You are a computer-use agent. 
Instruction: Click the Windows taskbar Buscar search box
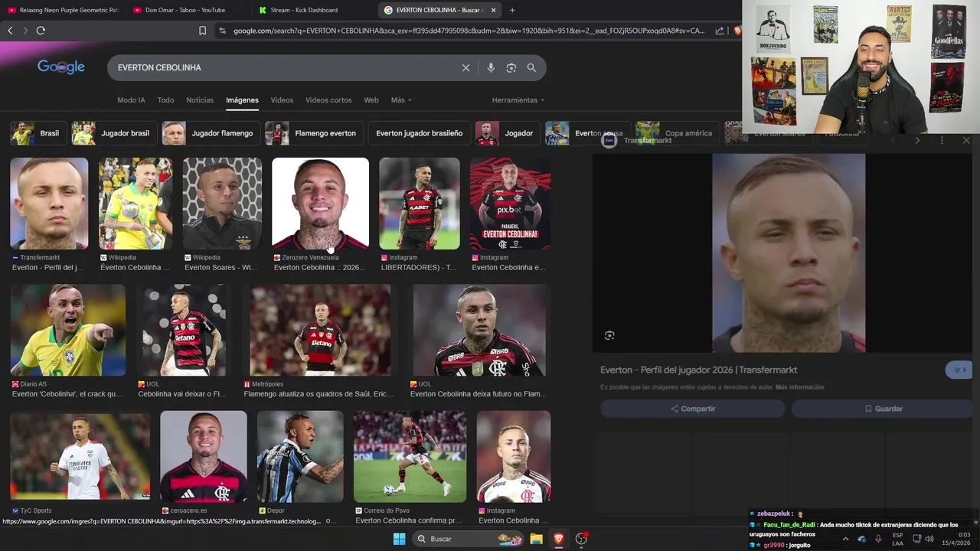click(468, 539)
